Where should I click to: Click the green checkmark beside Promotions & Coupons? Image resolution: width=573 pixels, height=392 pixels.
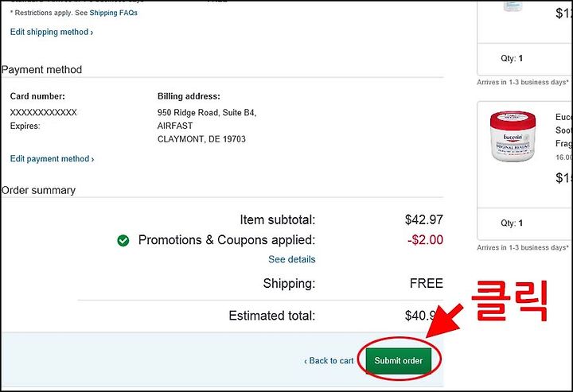tap(123, 241)
